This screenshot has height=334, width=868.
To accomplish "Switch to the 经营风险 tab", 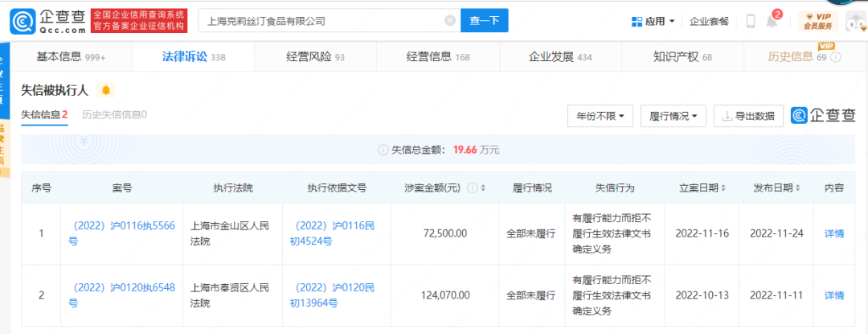I will (x=315, y=56).
